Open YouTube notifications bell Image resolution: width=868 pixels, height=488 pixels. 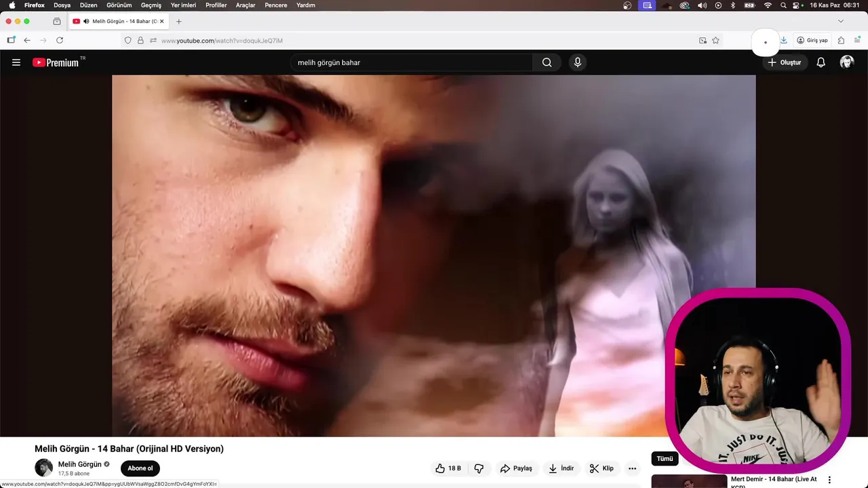click(821, 62)
